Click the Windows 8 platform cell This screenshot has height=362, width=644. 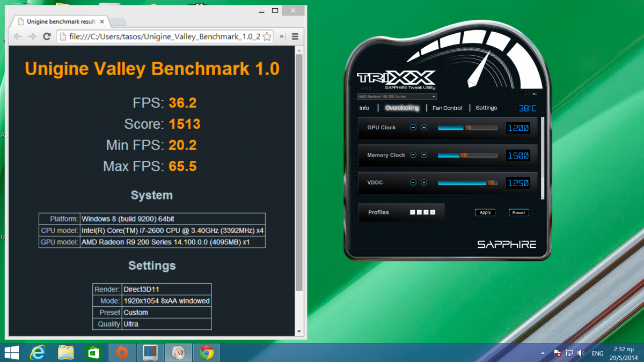(172, 219)
